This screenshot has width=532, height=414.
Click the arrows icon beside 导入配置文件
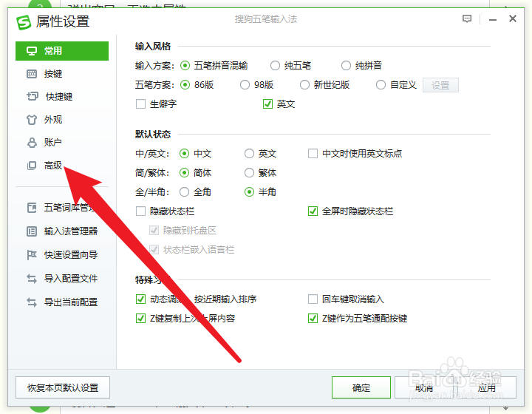coord(32,279)
